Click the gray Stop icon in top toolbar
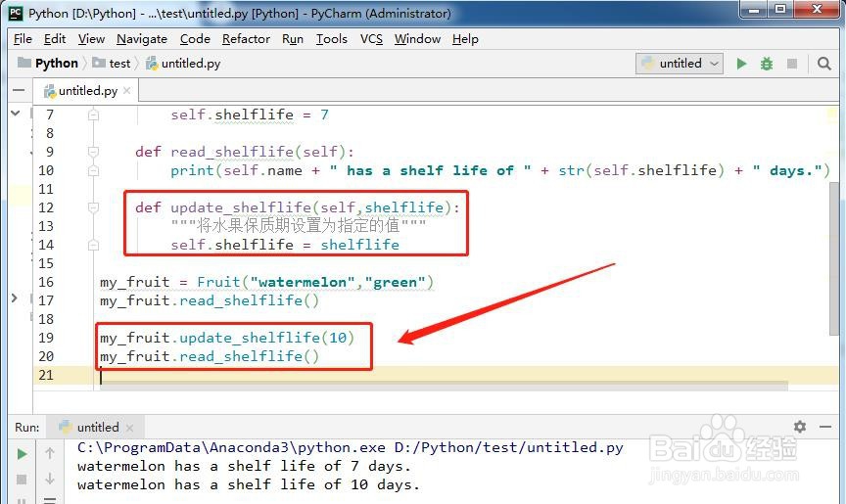The image size is (846, 504). pos(791,64)
